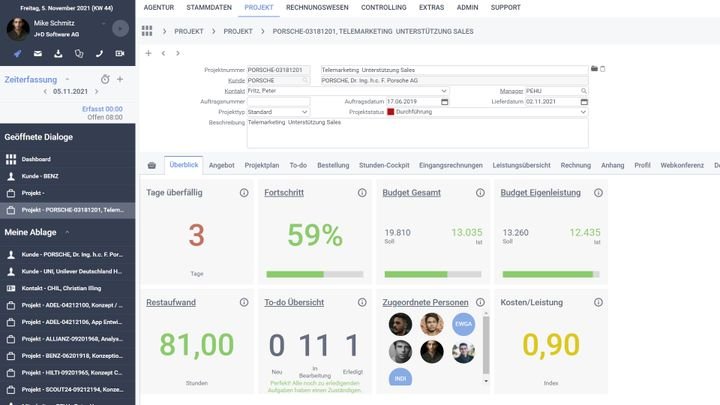This screenshot has width=720, height=405.
Task: Click the red Projektstatus color swatch
Action: point(391,112)
